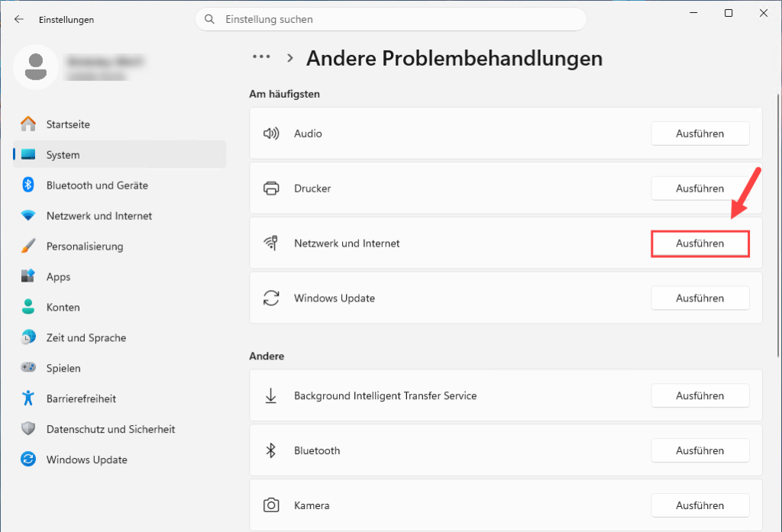Go to Bluetooth und Geräte settings
This screenshot has height=532, width=782.
(x=120, y=185)
